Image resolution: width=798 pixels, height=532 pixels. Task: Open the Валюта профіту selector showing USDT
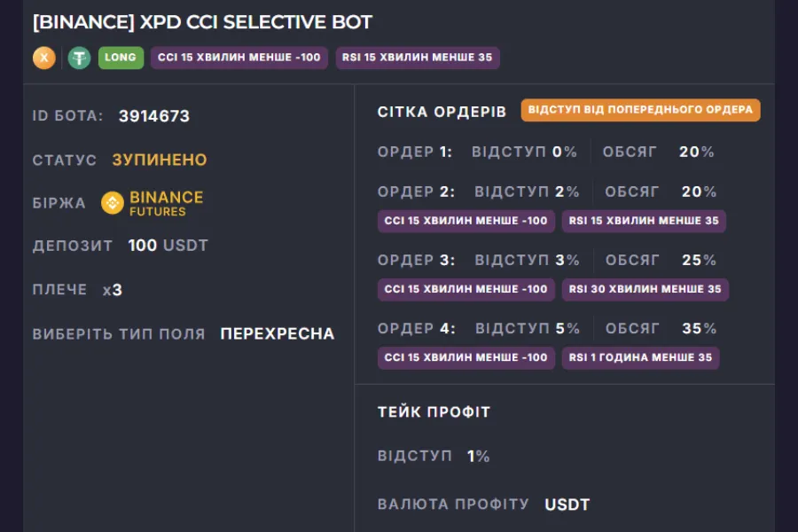point(567,504)
